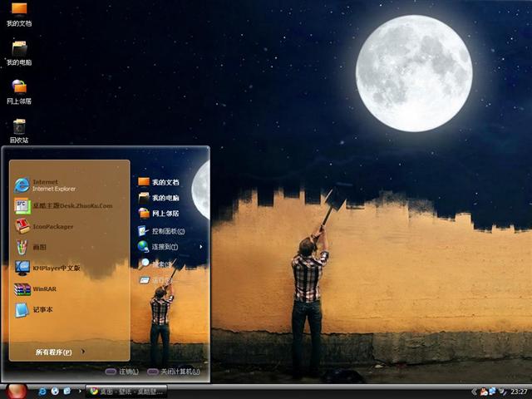This screenshot has height=399, width=532.
Task: Launch IconPackager from the Start menu
Action: (50, 226)
